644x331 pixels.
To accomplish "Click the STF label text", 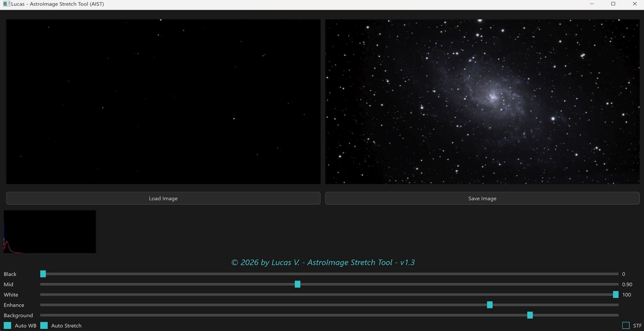I will click(637, 326).
